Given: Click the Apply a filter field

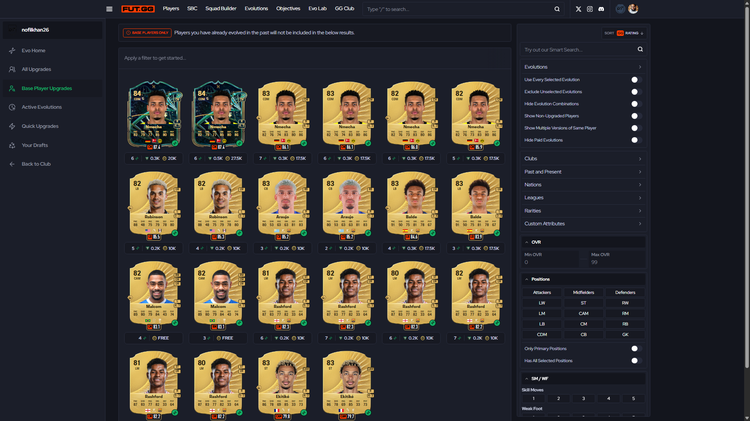Looking at the screenshot, I should [315, 58].
